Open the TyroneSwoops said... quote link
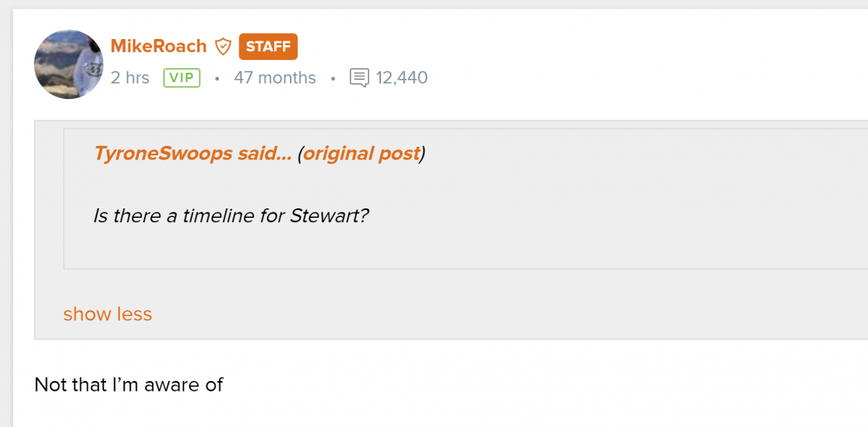This screenshot has height=427, width=868. click(x=193, y=154)
